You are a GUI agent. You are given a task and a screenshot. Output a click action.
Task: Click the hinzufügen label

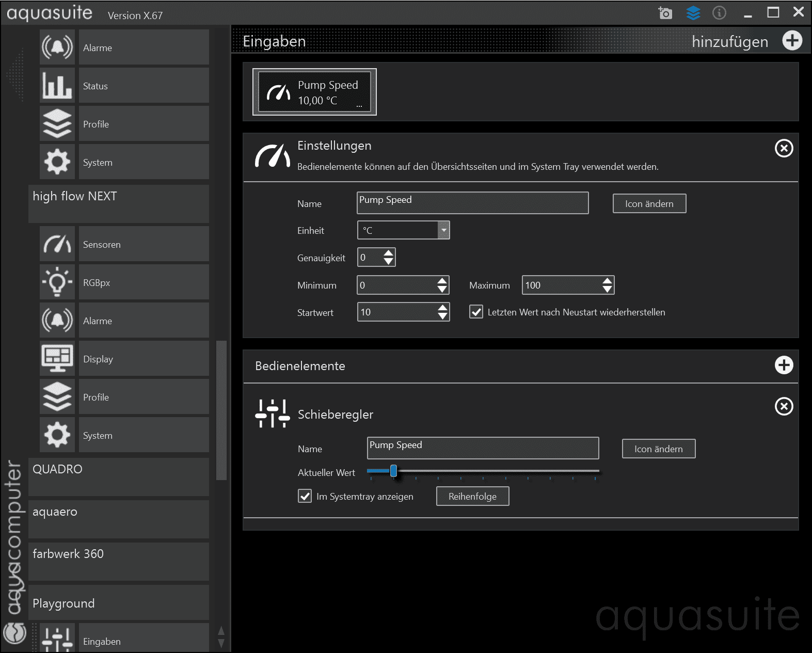730,41
